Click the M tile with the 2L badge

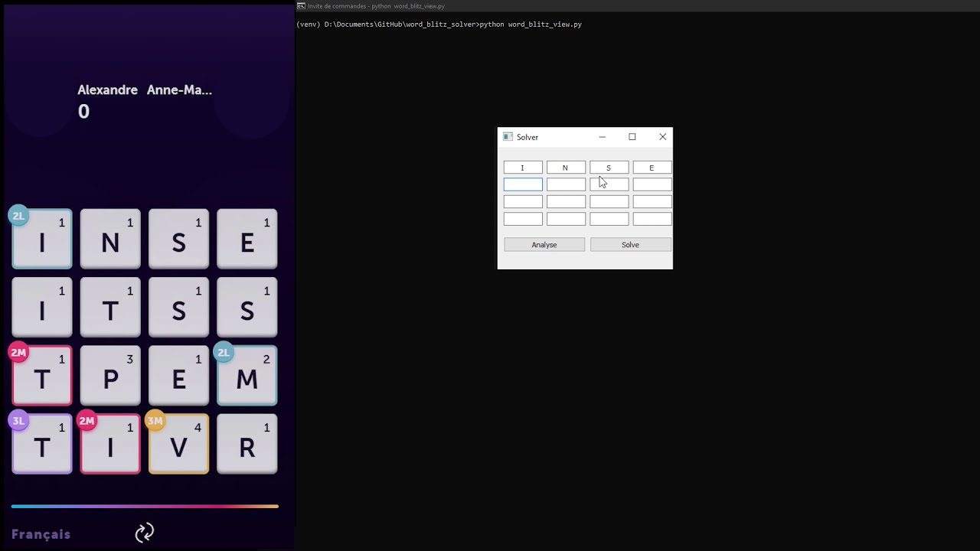coord(247,375)
